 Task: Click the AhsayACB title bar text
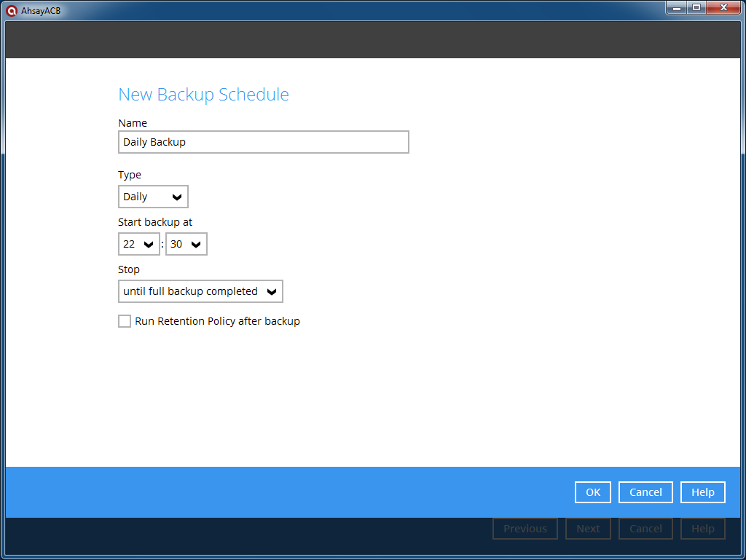[x=41, y=10]
